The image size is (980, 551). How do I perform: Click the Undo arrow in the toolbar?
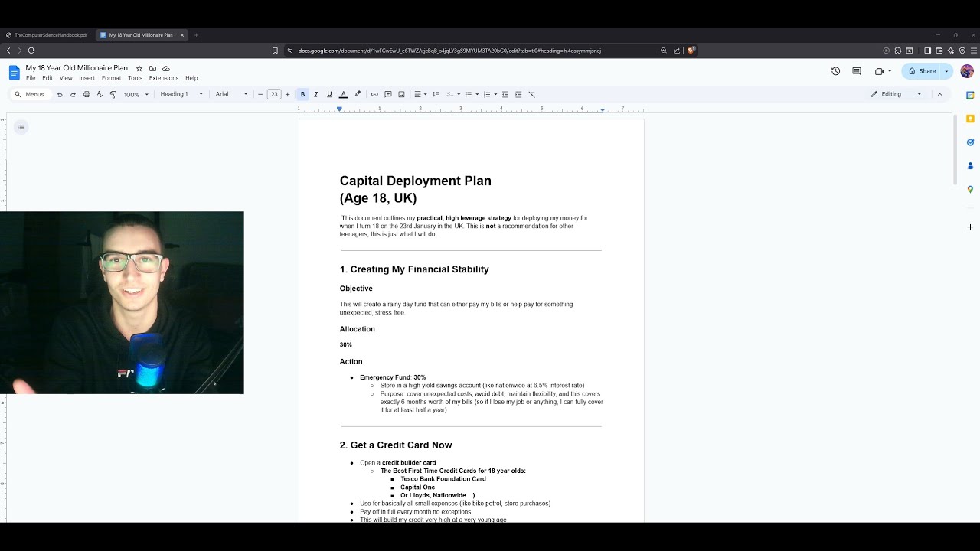[x=60, y=94]
